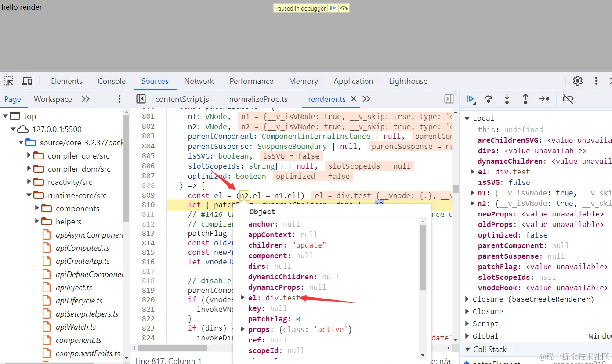Image resolution: width=612 pixels, height=364 pixels.
Task: Open apiInject.ts file
Action: [74, 288]
